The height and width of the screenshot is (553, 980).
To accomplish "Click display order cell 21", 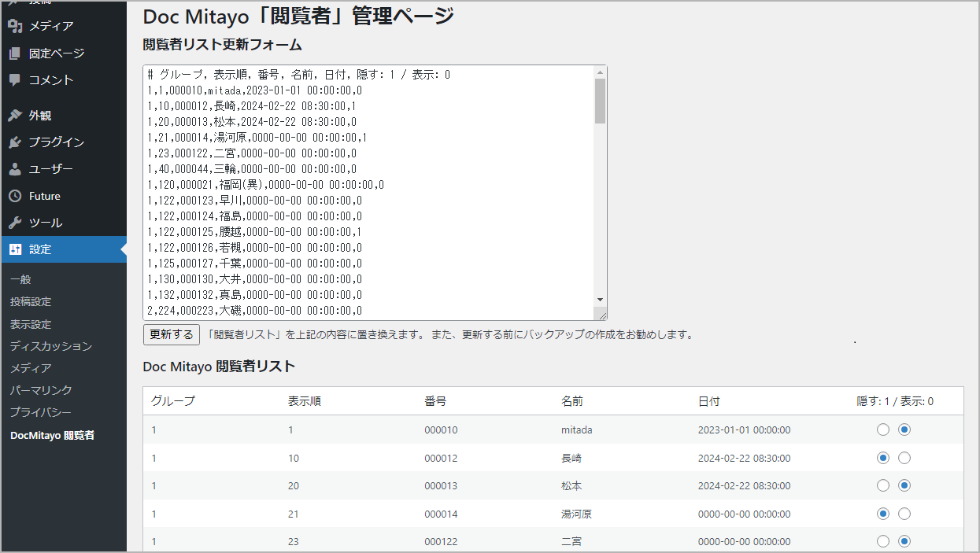I will pos(294,514).
